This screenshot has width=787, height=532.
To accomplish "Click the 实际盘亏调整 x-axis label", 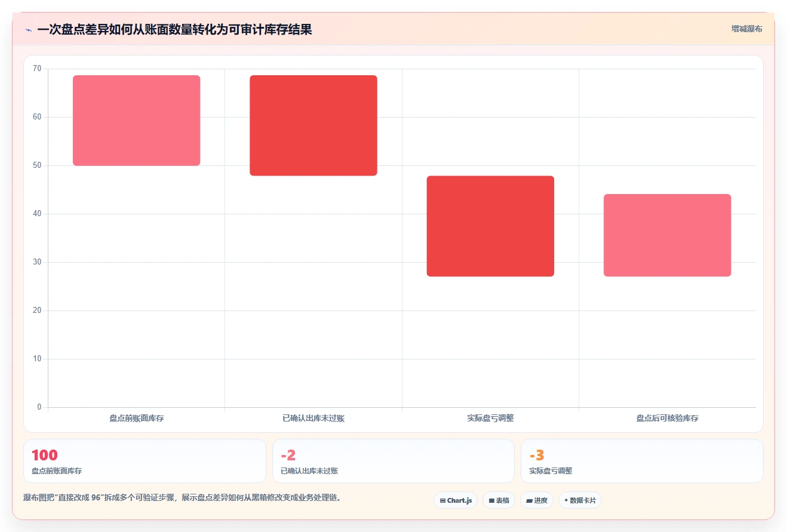I will tap(490, 419).
